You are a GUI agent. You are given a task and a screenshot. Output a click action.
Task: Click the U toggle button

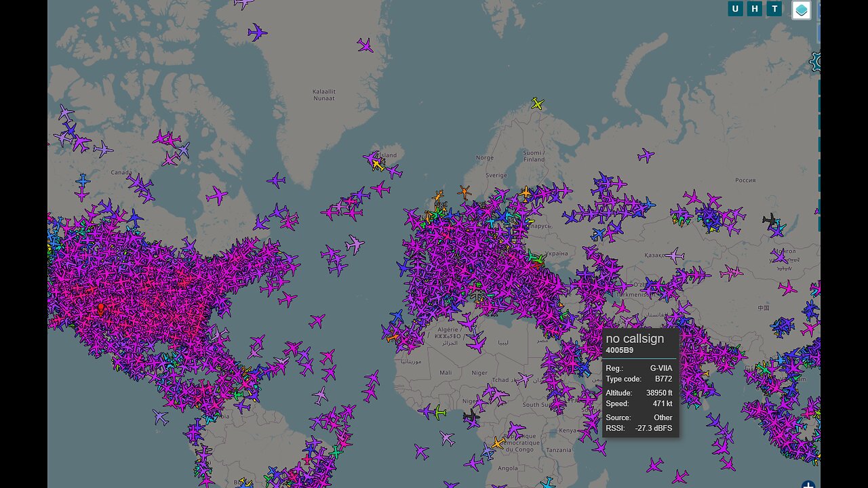pos(736,9)
